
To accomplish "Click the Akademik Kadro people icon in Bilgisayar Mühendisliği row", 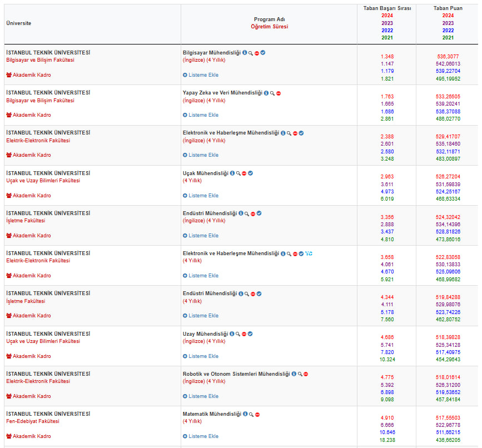I will point(9,75).
